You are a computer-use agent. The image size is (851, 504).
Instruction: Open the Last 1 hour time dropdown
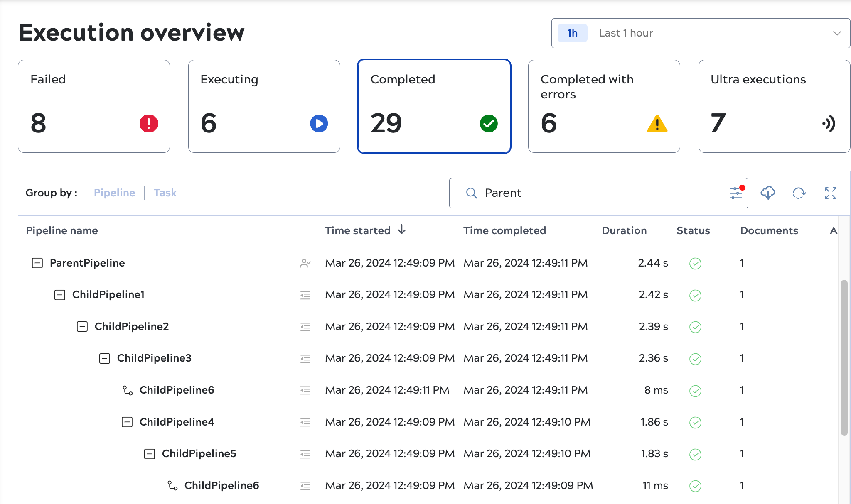coord(701,33)
